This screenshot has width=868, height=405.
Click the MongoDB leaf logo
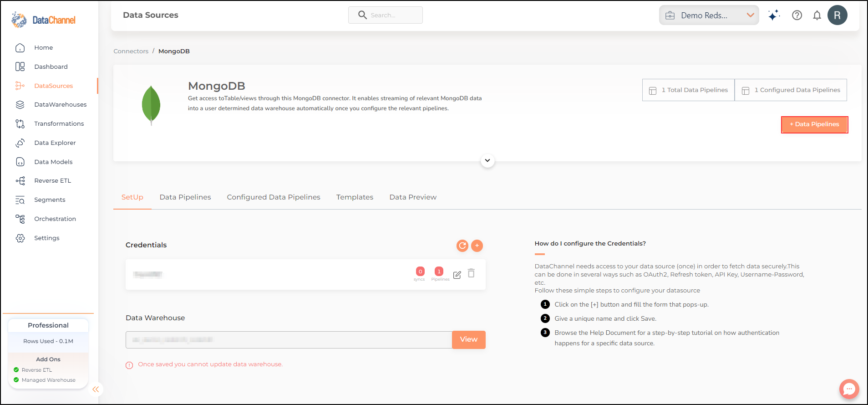click(151, 105)
